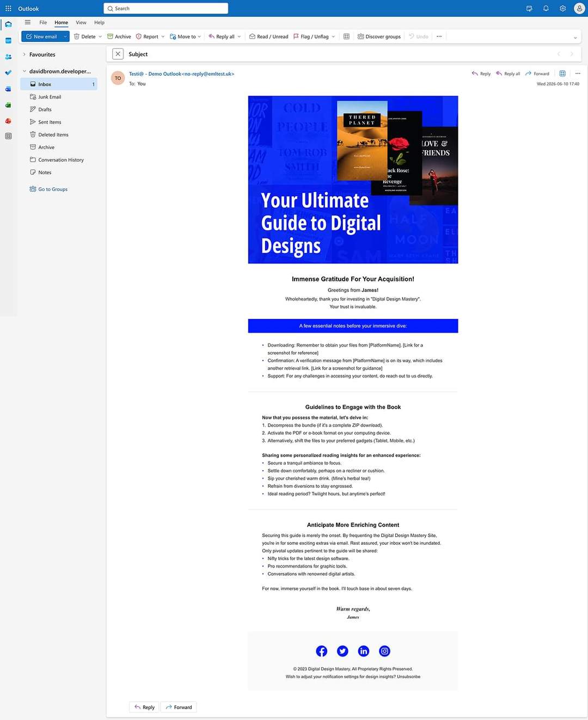
Task: Open the File menu
Action: tap(43, 22)
